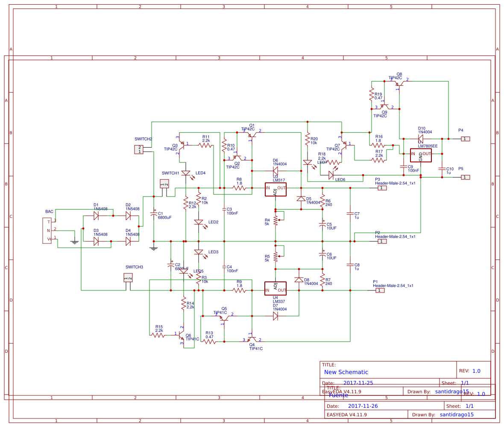Screen dimensions: 504x427
Task: Click the P3 male header pin
Action: click(382, 188)
